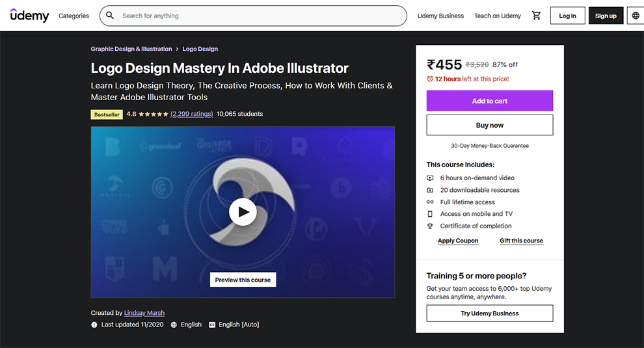644x348 pixels.
Task: Click the search magnifier icon
Action: coord(110,16)
